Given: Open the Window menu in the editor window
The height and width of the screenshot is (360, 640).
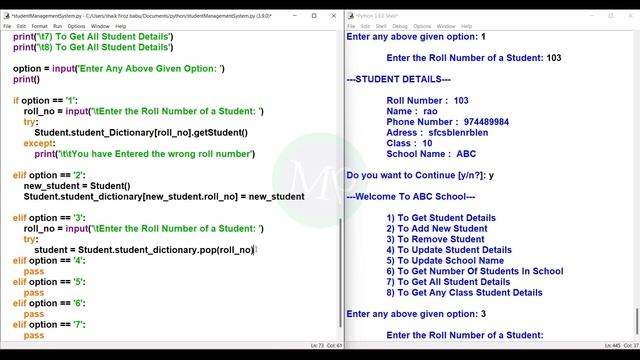Looking at the screenshot, I should click(x=100, y=26).
